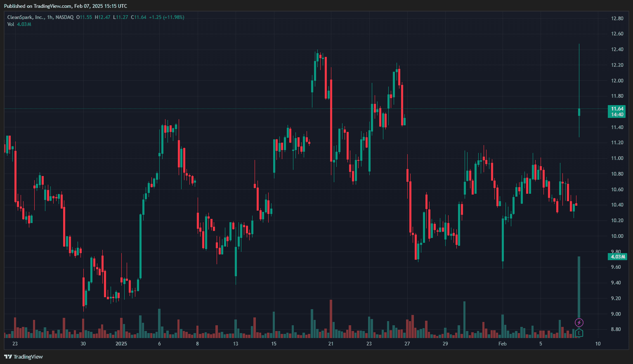Screen dimensions: 633x364
Task: Click the close value C11.64
Action: [139, 17]
